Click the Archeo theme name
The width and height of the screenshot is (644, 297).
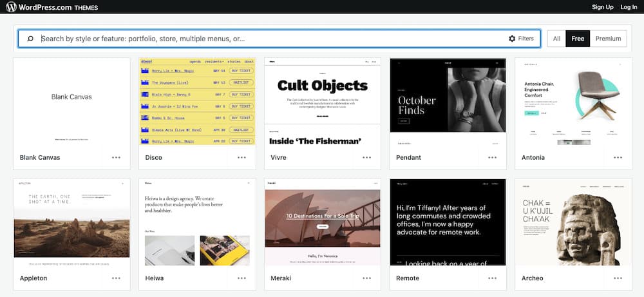tap(533, 278)
